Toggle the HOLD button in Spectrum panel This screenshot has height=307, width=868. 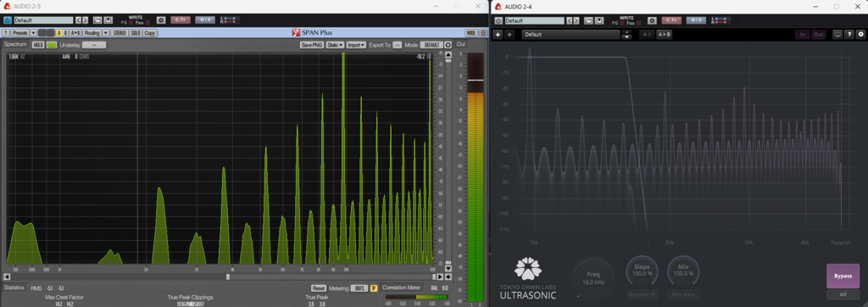pyautogui.click(x=38, y=45)
